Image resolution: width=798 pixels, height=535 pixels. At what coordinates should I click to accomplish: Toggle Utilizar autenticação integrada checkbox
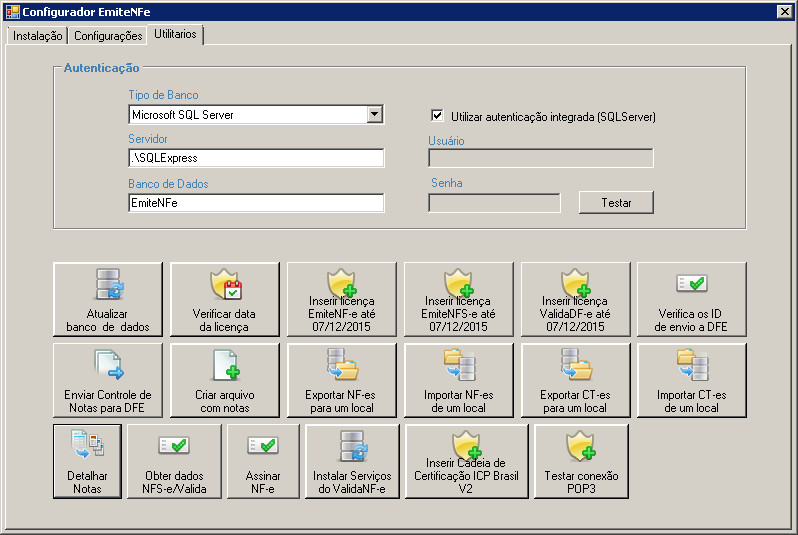tap(437, 116)
